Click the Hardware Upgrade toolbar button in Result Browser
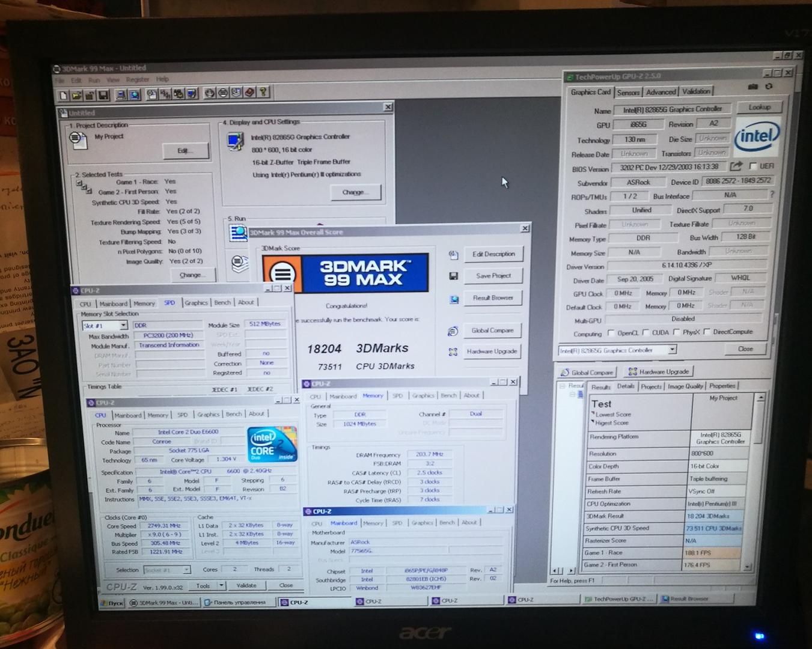This screenshot has width=812, height=649. (x=658, y=372)
